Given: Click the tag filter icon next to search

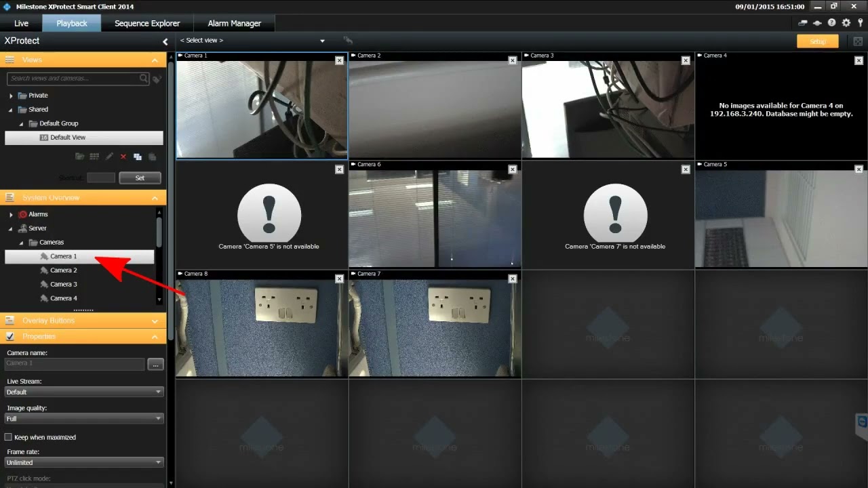Looking at the screenshot, I should click(157, 79).
